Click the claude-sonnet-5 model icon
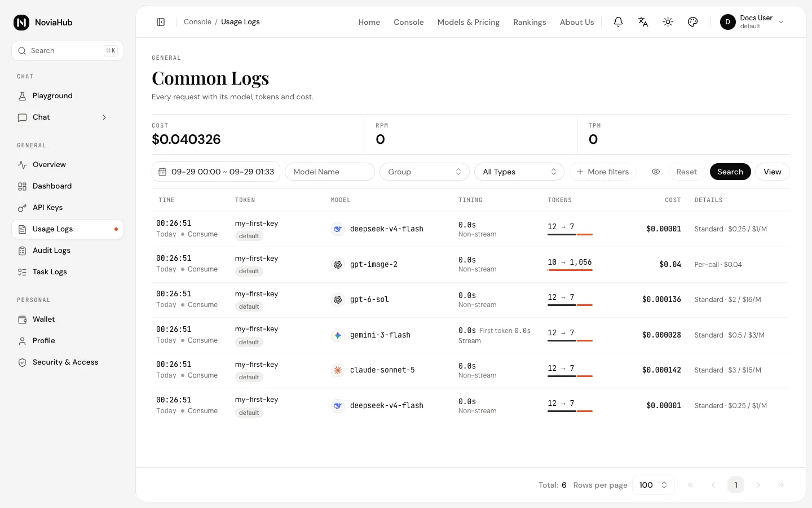 338,370
